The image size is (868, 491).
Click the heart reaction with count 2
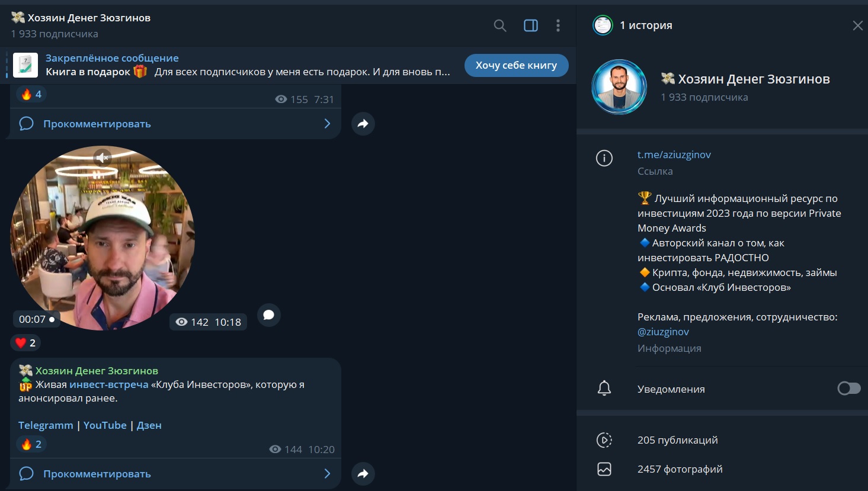tap(26, 343)
